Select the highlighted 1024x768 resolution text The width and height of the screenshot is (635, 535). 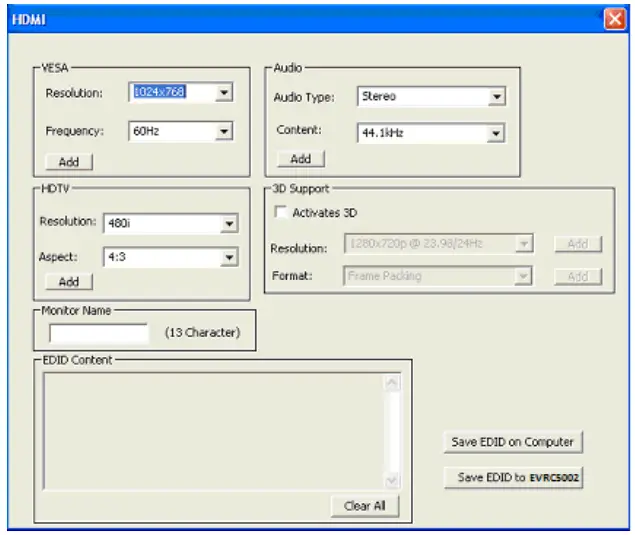point(160,92)
